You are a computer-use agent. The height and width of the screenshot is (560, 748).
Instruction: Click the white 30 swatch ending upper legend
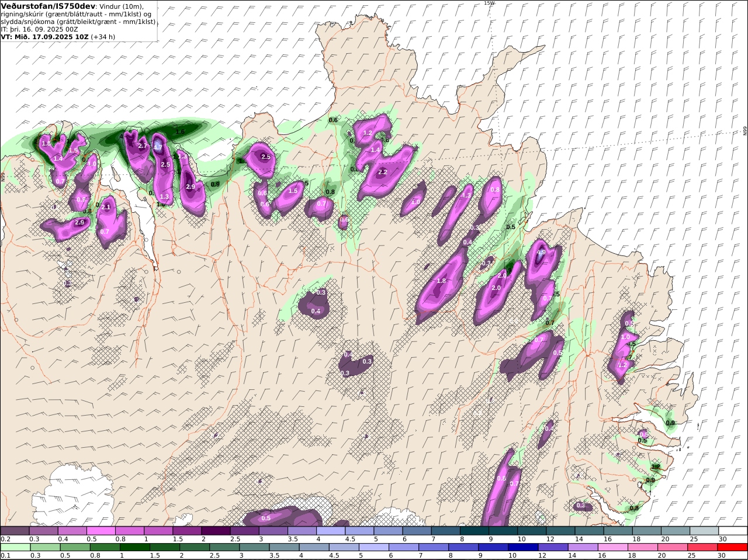[732, 530]
